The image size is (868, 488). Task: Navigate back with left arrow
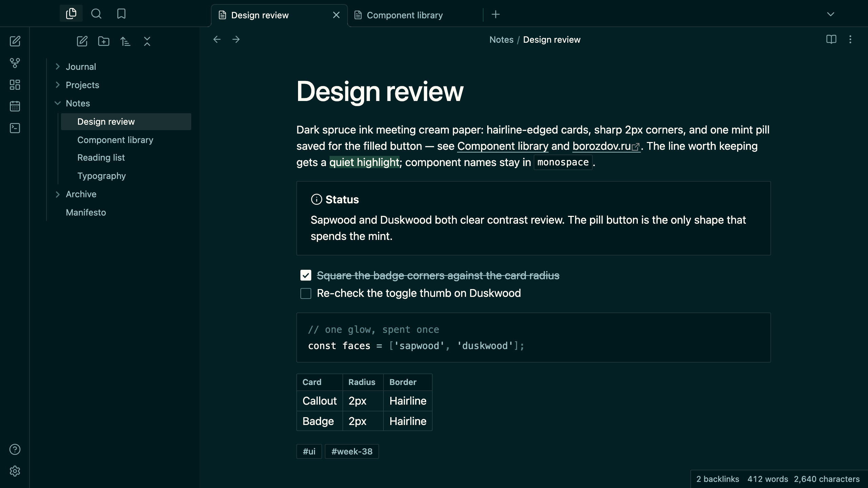point(217,40)
